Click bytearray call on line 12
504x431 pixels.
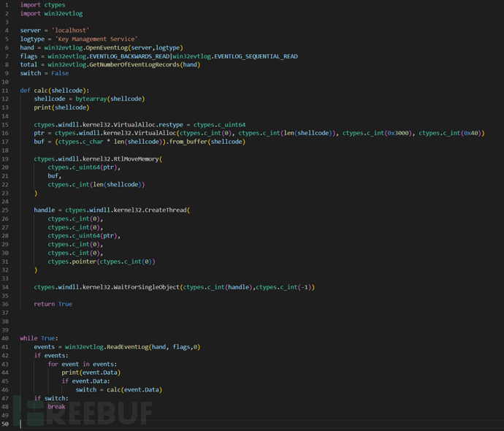pos(91,99)
